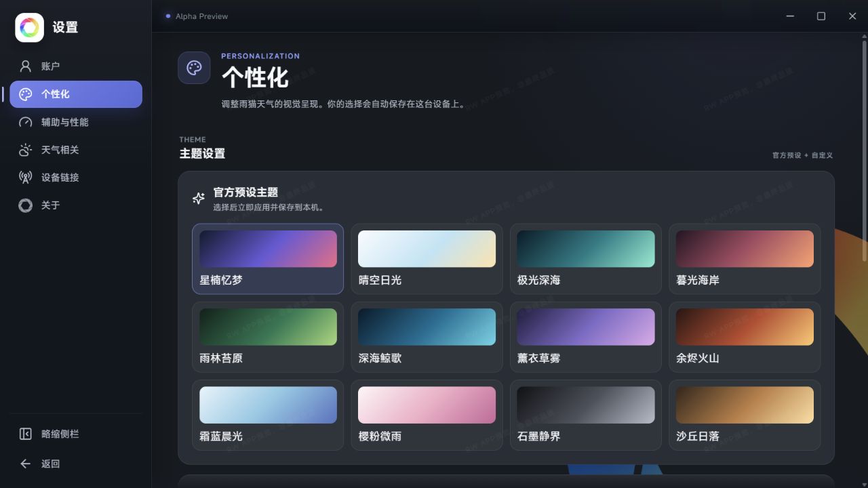The width and height of the screenshot is (868, 488).
Task: Pick the 石墨静界 gray theme
Action: click(x=585, y=415)
